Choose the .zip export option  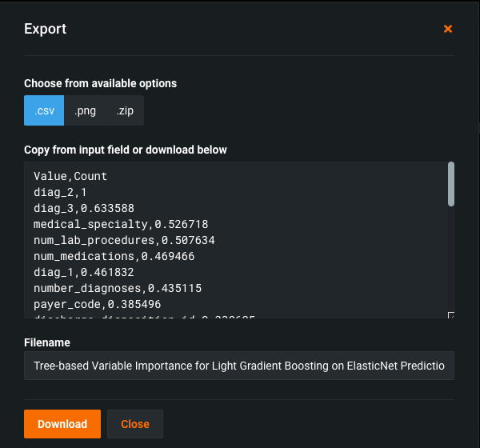(124, 111)
